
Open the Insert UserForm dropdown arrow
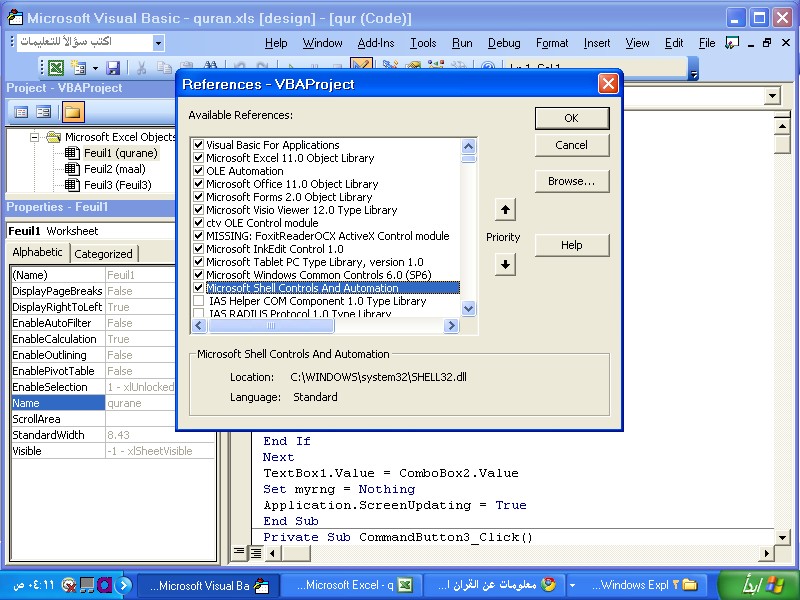pos(95,67)
